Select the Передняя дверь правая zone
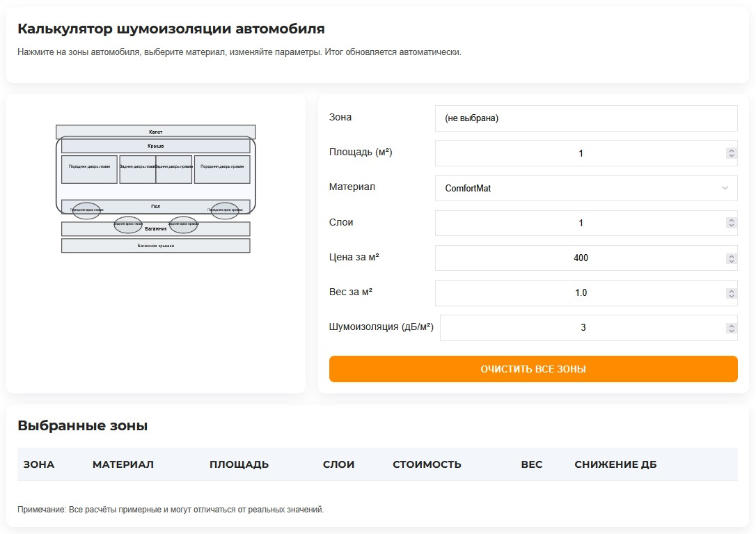 click(x=221, y=170)
